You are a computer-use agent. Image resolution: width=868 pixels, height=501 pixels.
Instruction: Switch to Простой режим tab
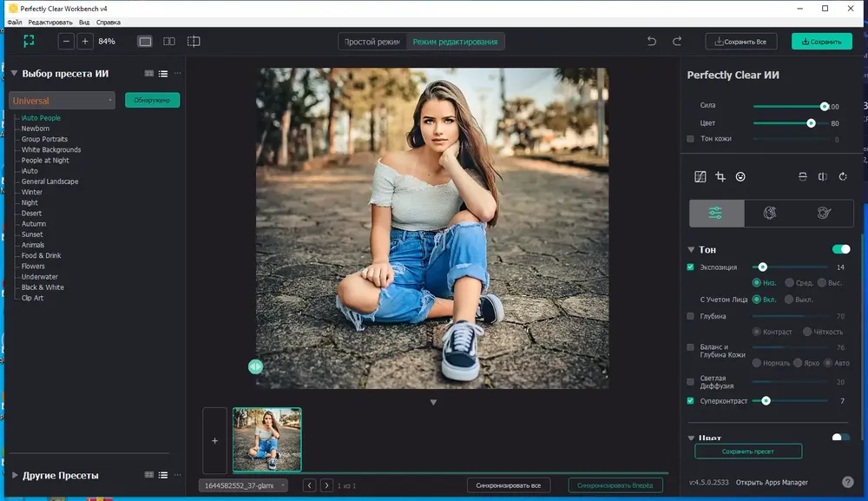tap(372, 42)
